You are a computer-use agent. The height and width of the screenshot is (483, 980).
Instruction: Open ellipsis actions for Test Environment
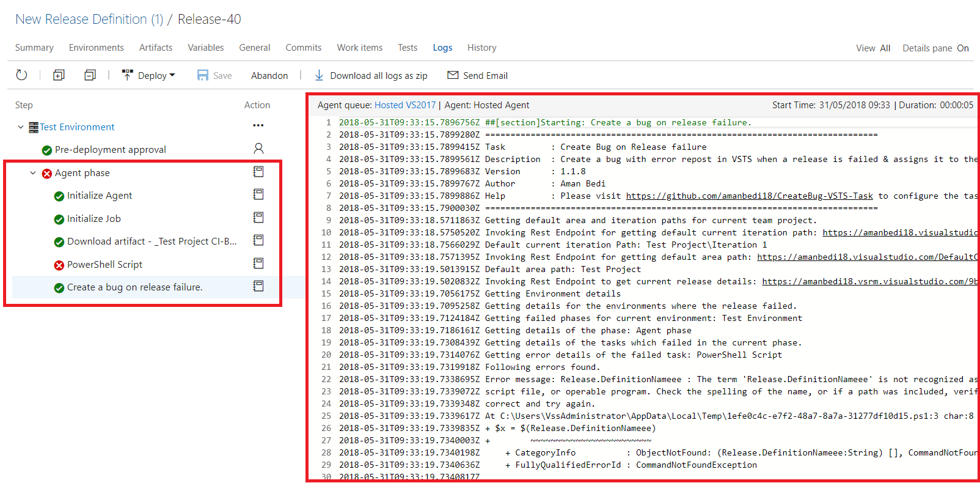pyautogui.click(x=258, y=125)
